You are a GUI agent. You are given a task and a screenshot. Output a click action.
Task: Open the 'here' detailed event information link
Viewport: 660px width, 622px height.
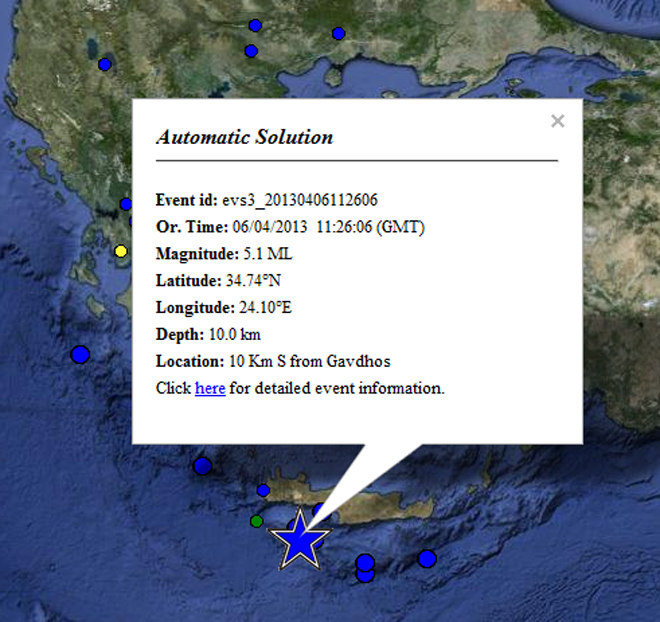[209, 388]
